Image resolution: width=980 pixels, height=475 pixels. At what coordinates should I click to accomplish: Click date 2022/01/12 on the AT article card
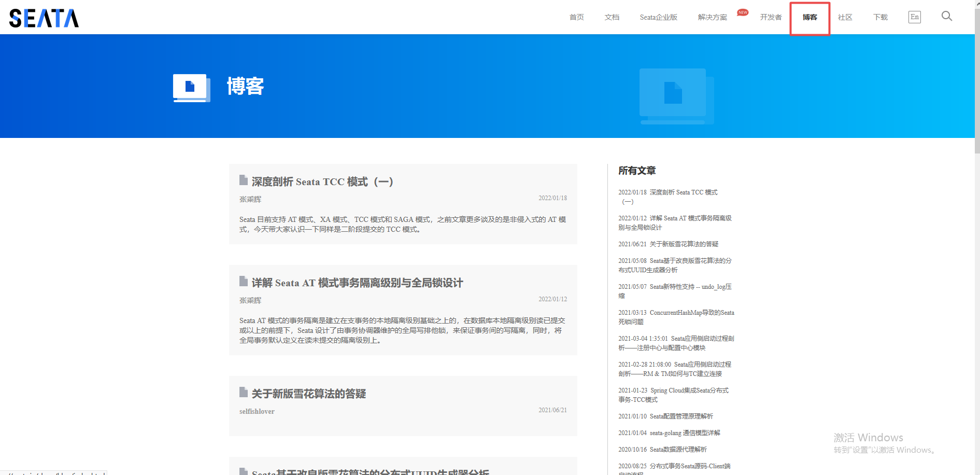coord(552,299)
